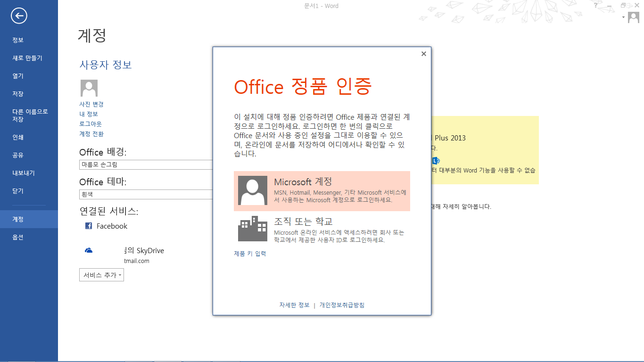Click the building icon for organization login

click(x=253, y=229)
